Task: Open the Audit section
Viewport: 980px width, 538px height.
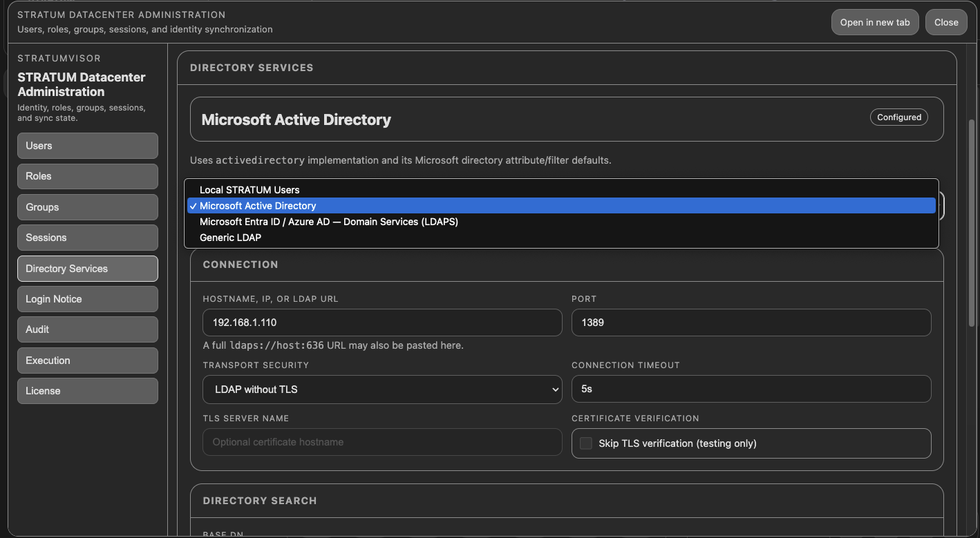Action: (88, 329)
